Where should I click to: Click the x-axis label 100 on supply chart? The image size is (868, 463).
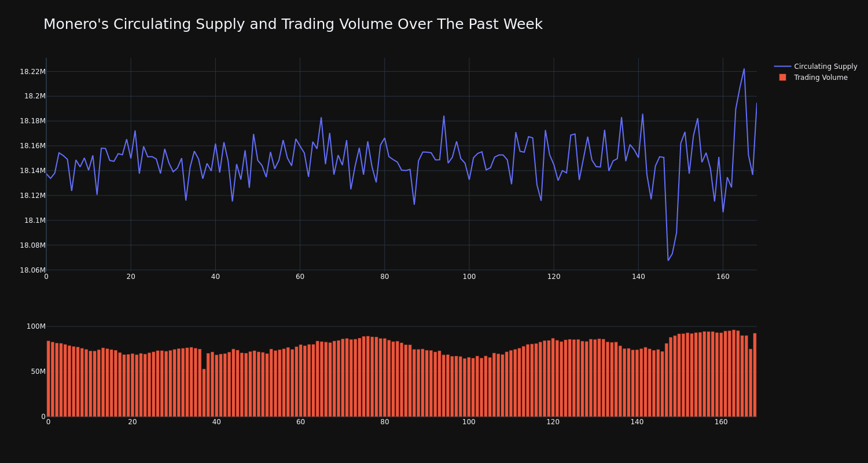tap(469, 277)
